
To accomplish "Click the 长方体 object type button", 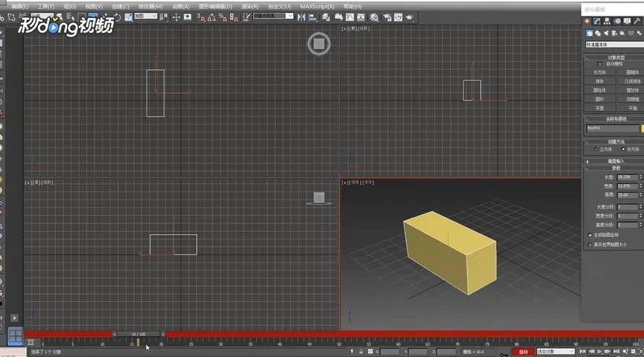I will (x=600, y=73).
